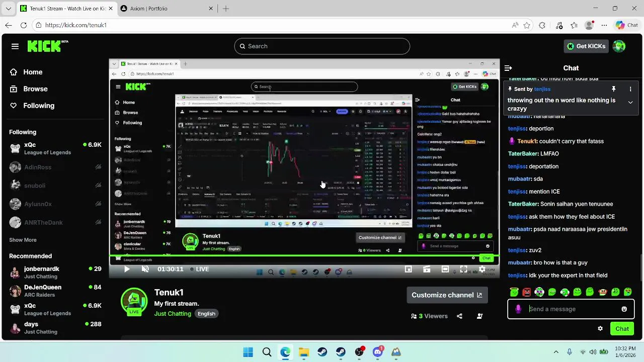Viewport: 644px width, 362px height.
Task: Send message with the green Chat button
Action: (622, 329)
